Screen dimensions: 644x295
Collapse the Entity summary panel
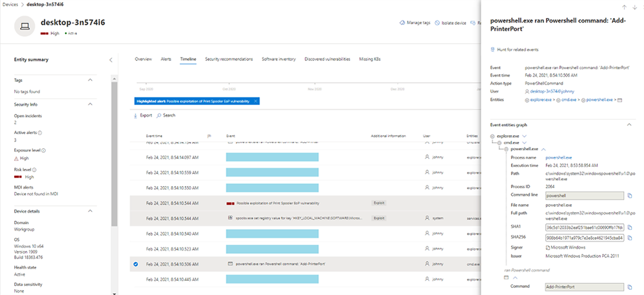tap(110, 60)
